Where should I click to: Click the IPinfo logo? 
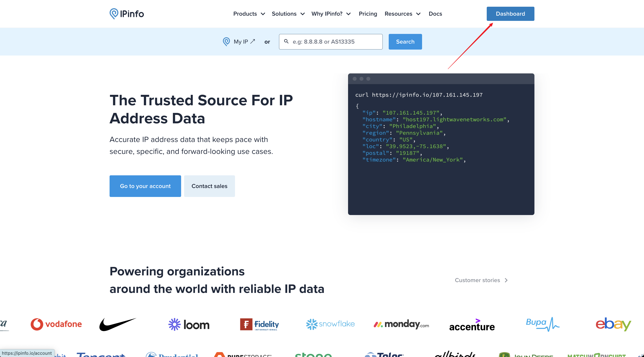point(127,14)
